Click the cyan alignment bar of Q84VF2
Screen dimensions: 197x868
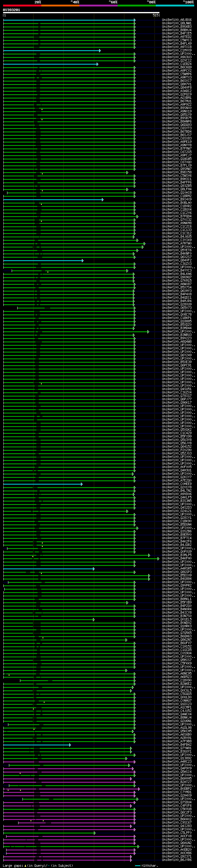pyautogui.click(x=43, y=260)
